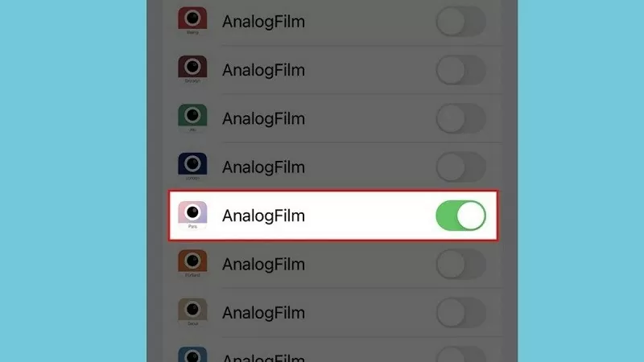Enable the London AnalogFilm switch
Image resolution: width=644 pixels, height=362 pixels.
(x=460, y=167)
